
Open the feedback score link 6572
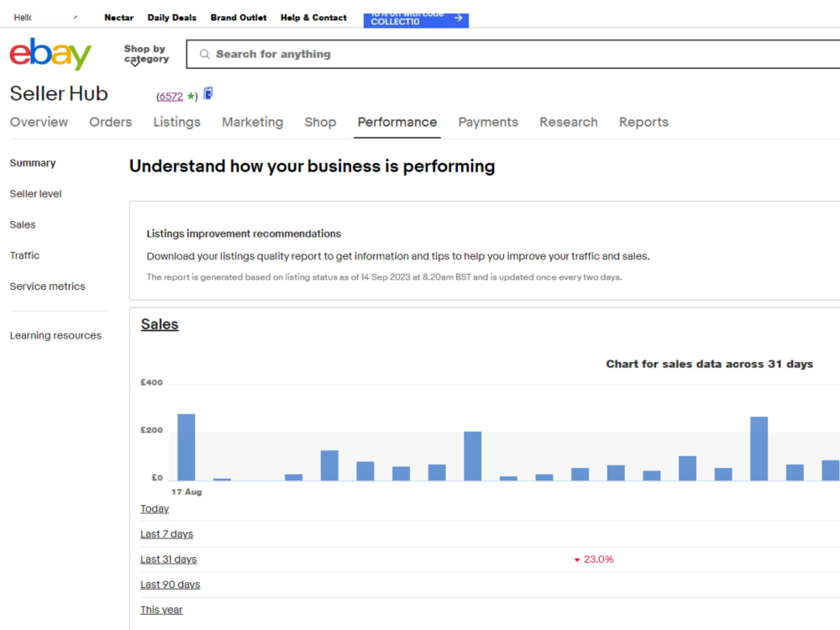170,96
